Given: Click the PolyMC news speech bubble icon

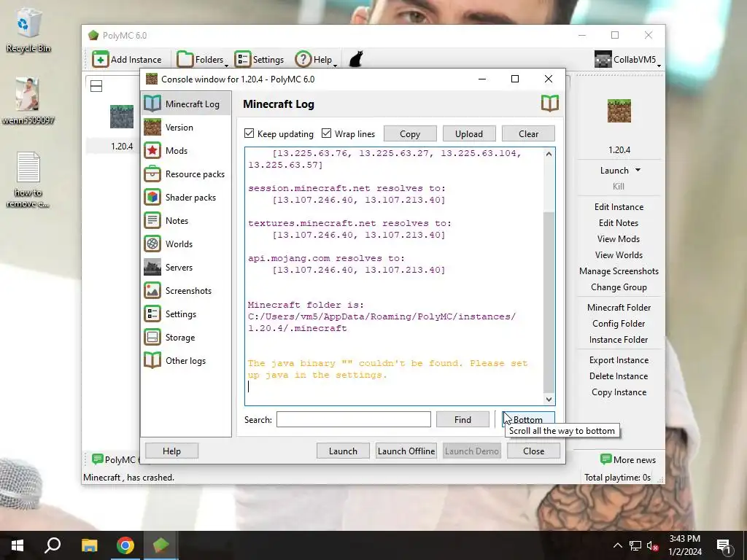Looking at the screenshot, I should pyautogui.click(x=98, y=459).
